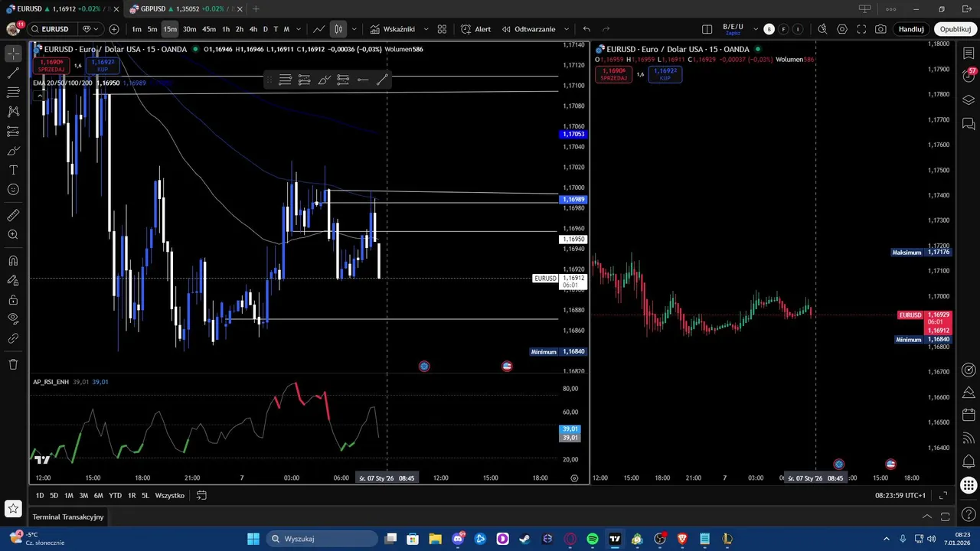
Task: Switch to the 5m timeframe
Action: 152,29
